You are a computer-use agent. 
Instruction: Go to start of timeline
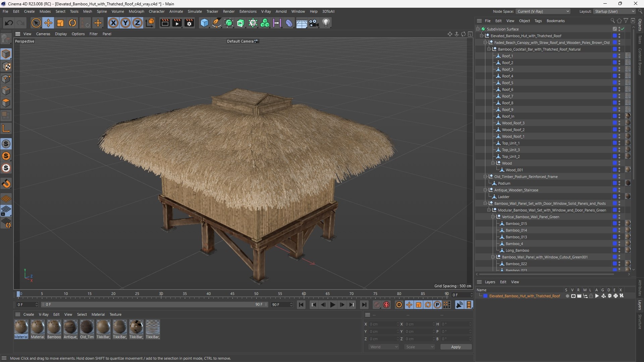pos(301,305)
